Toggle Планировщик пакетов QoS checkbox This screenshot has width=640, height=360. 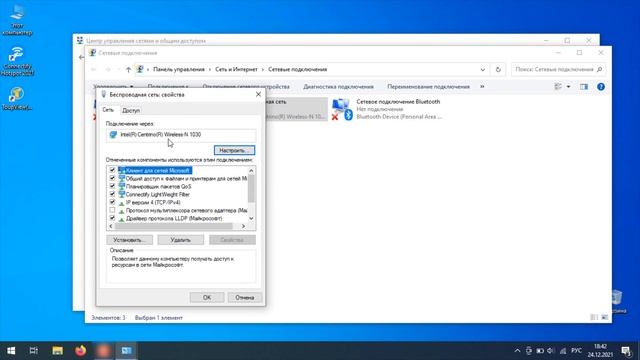112,186
